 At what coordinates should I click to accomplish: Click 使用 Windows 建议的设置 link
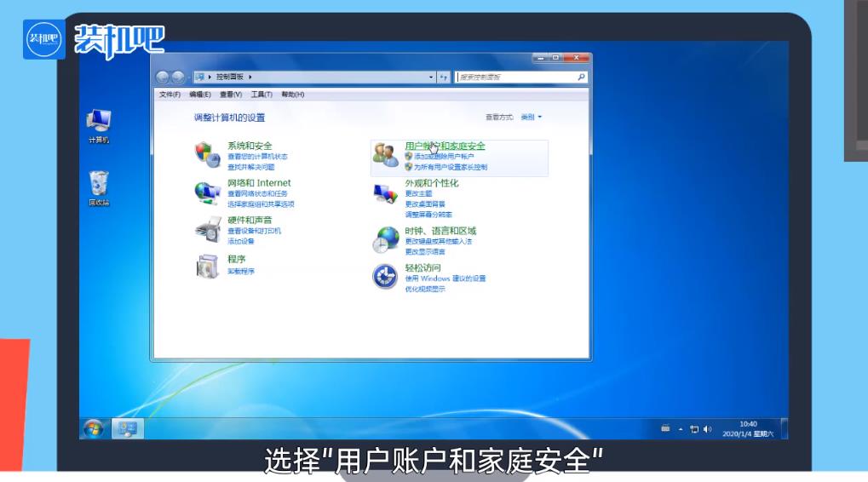445,278
